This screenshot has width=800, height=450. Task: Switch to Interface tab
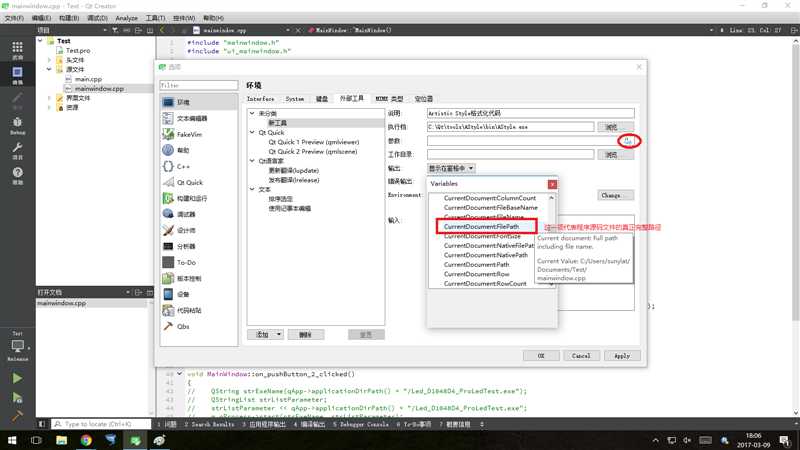click(x=261, y=99)
